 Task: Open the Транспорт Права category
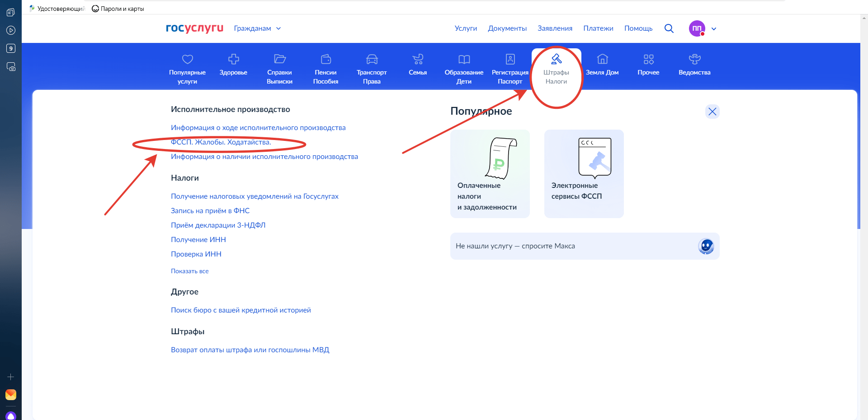(x=372, y=69)
